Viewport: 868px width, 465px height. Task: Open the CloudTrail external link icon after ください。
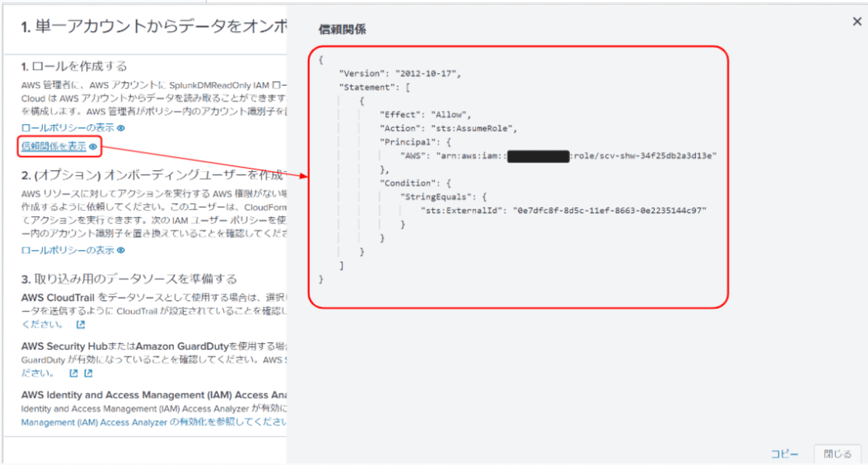[81, 324]
